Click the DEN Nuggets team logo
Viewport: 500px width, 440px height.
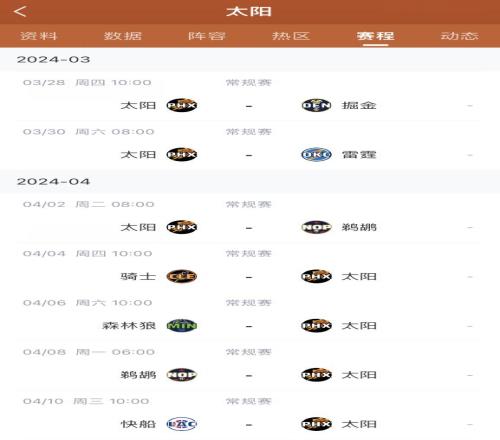[x=316, y=105]
